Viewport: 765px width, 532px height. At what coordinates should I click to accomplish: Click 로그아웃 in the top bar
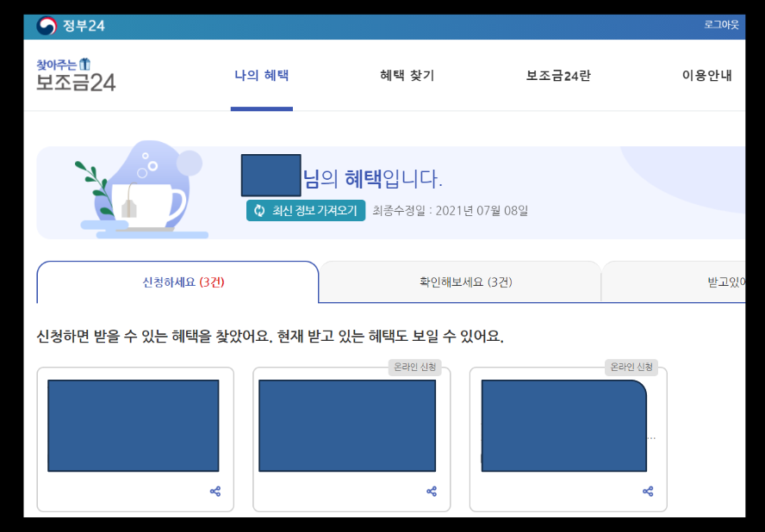(721, 25)
